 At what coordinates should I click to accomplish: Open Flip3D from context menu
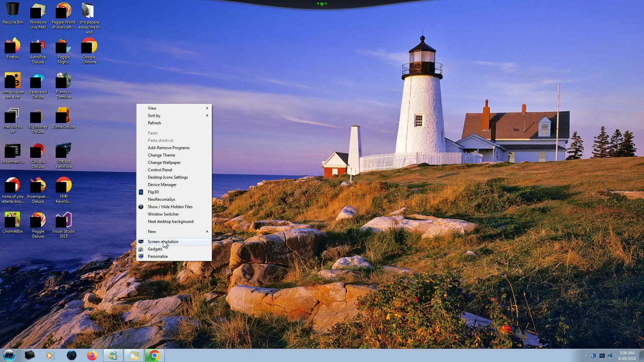click(153, 192)
